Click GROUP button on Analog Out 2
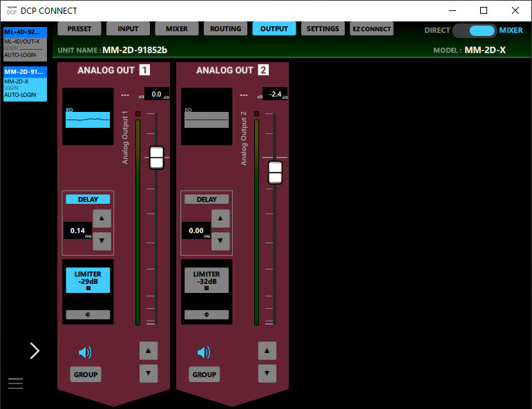The height and width of the screenshot is (409, 532). coord(205,374)
